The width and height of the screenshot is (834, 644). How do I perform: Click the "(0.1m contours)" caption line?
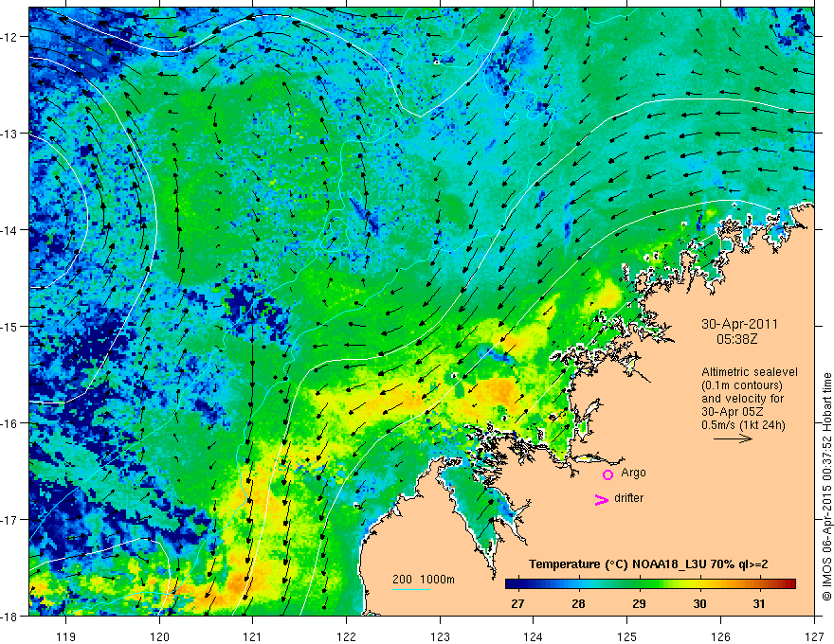click(x=742, y=385)
